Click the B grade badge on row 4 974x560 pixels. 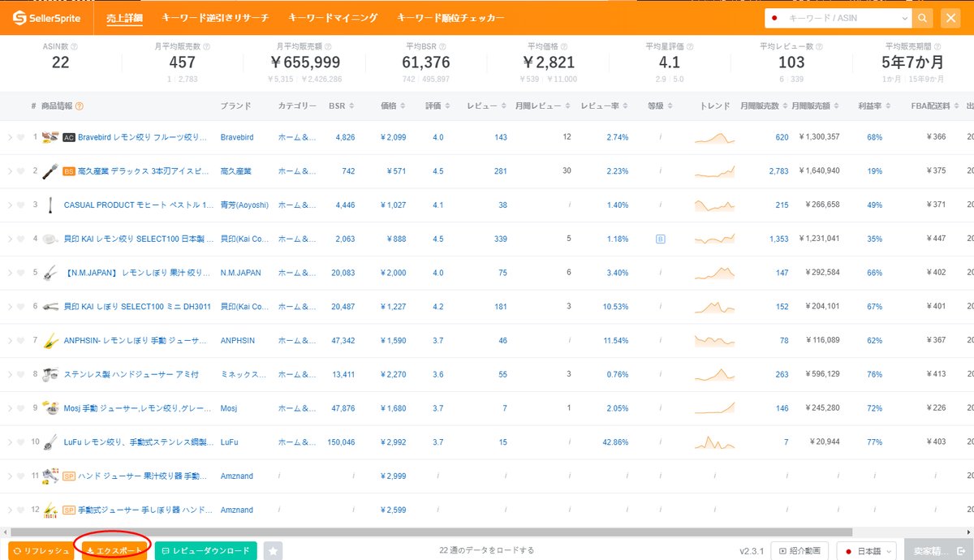tap(660, 239)
